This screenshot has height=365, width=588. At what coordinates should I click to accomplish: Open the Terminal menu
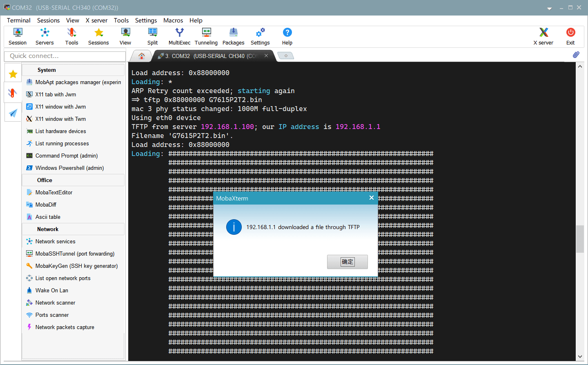click(x=19, y=20)
